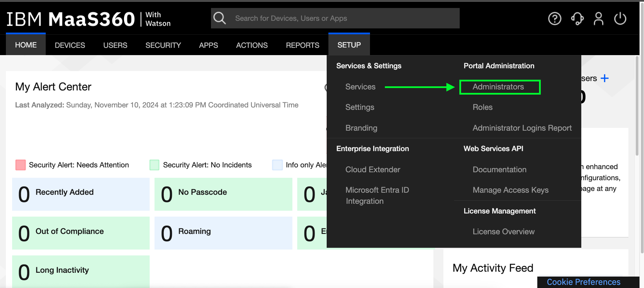The image size is (644, 288).
Task: Click the SETUP menu tab
Action: [349, 45]
